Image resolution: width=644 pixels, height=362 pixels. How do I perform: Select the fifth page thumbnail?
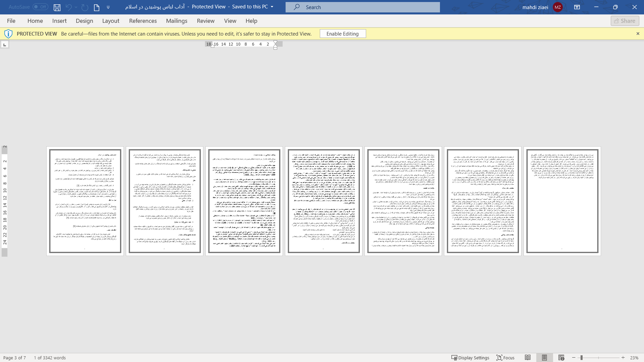[403, 201]
